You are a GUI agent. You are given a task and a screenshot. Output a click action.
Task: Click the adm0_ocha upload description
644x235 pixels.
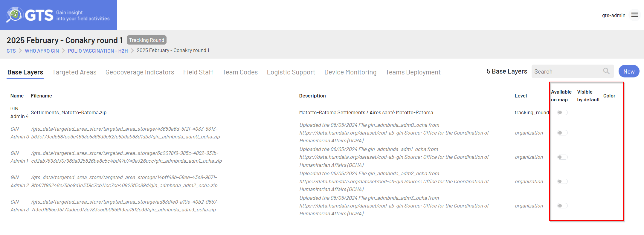click(x=394, y=133)
